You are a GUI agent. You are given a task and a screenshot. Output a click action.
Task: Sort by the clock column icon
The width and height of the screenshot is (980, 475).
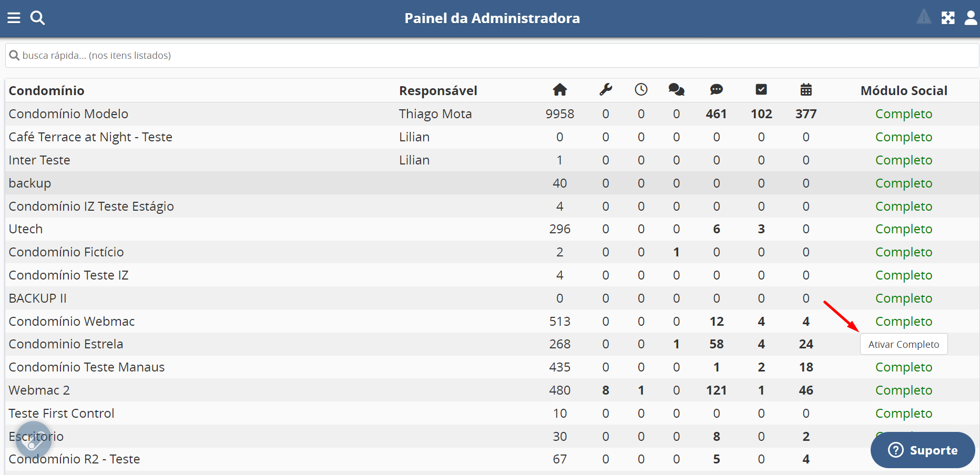tap(641, 90)
